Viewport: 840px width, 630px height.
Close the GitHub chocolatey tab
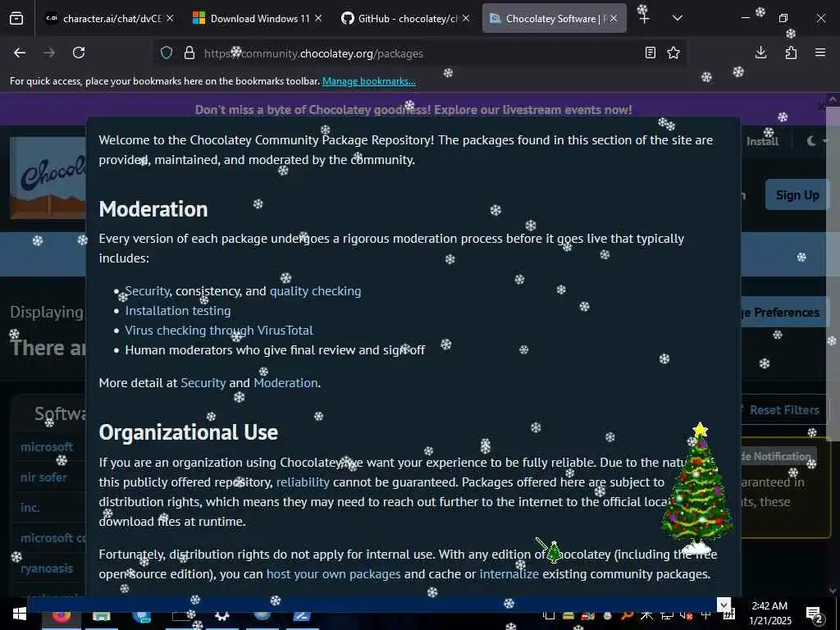click(466, 18)
